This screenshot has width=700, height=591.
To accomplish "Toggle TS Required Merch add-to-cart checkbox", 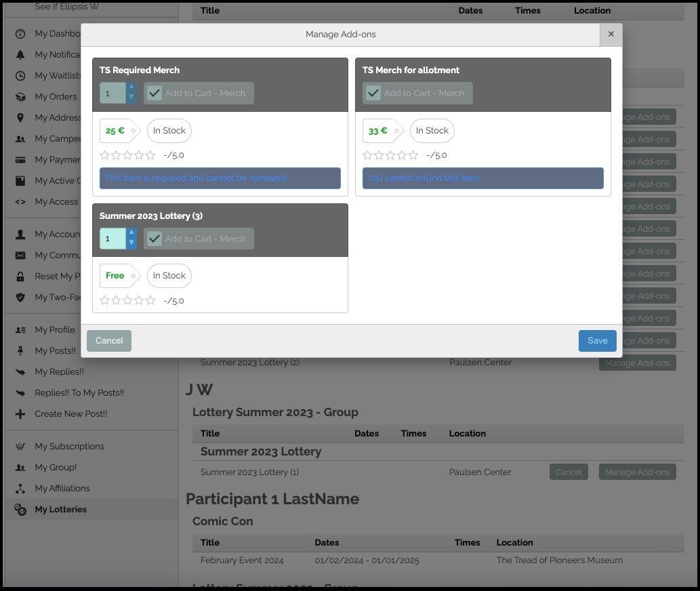I will (x=155, y=94).
